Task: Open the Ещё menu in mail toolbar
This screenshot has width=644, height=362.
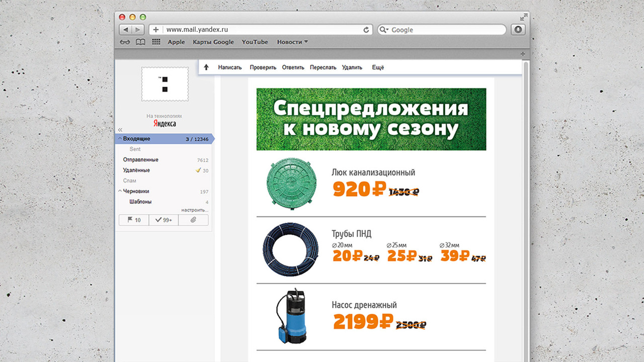Action: click(x=378, y=67)
